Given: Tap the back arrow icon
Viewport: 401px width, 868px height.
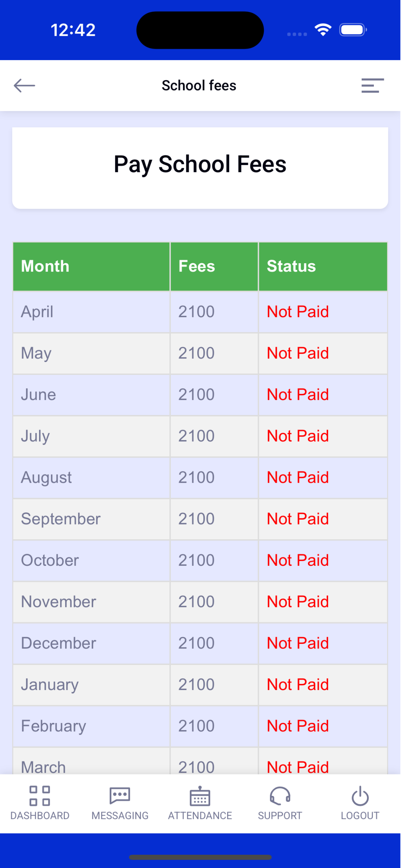Looking at the screenshot, I should [x=24, y=86].
